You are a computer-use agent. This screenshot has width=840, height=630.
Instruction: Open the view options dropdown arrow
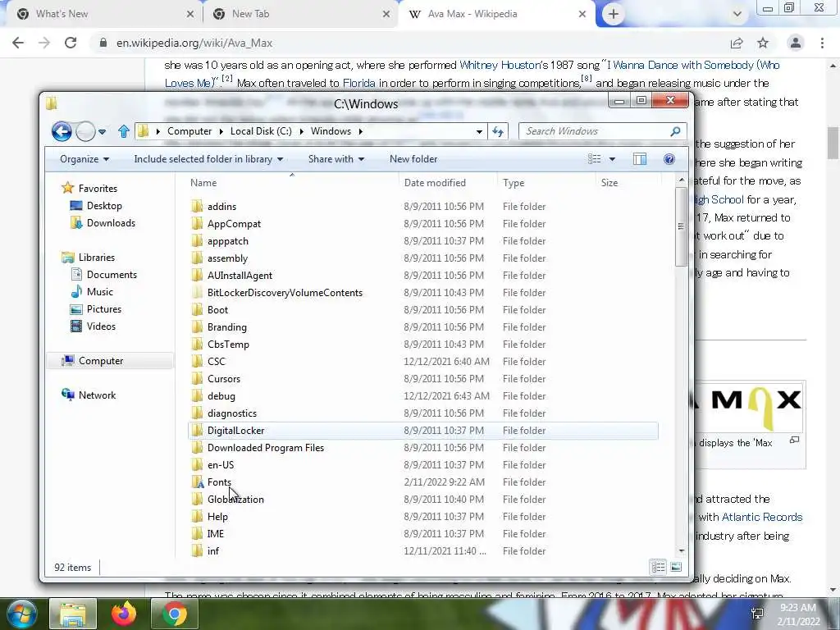(612, 159)
